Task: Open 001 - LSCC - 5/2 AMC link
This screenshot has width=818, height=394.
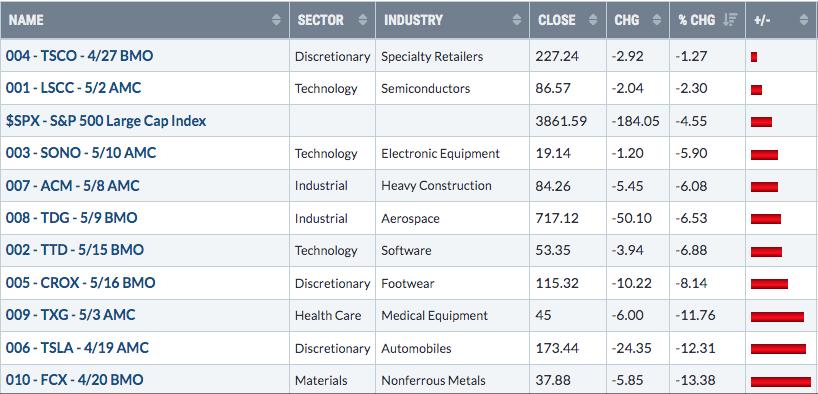Action: tap(74, 88)
